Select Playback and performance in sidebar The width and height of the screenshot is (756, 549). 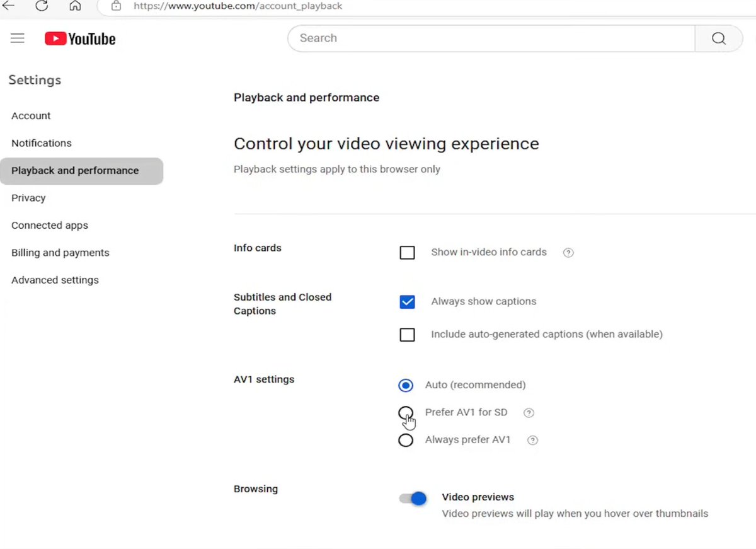pyautogui.click(x=81, y=171)
